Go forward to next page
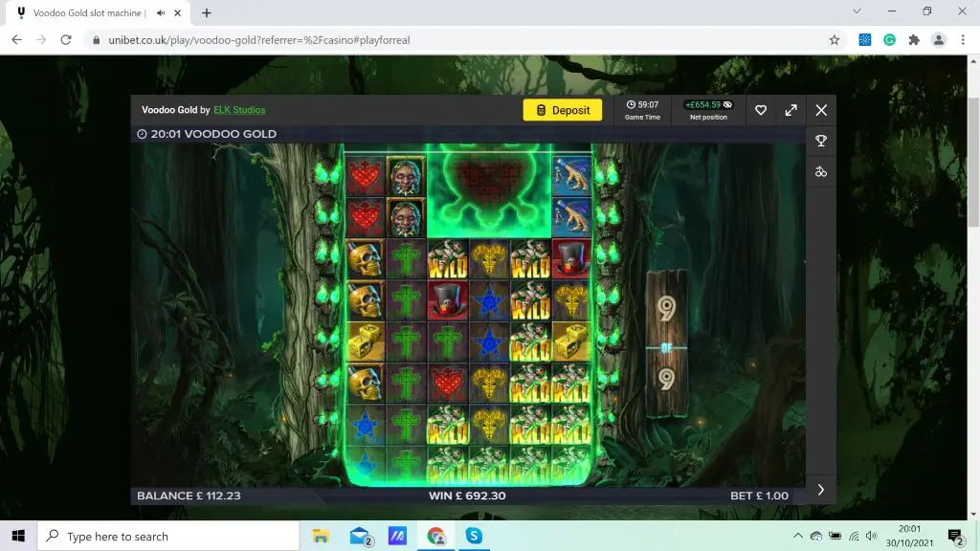This screenshot has height=551, width=980. 41,40
